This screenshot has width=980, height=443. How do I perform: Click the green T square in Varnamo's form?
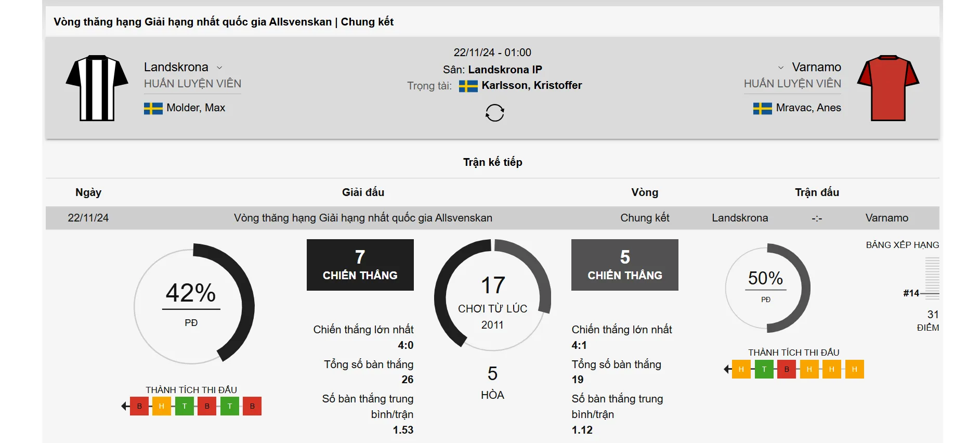(x=763, y=369)
